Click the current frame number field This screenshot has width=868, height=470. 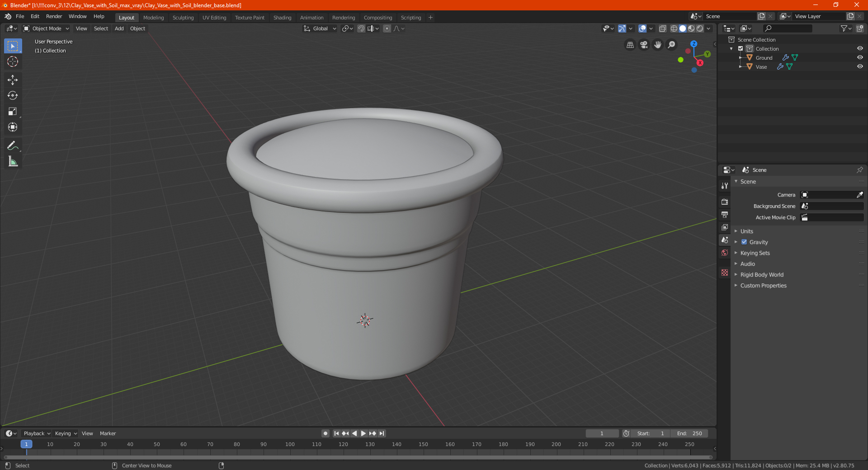pos(602,433)
